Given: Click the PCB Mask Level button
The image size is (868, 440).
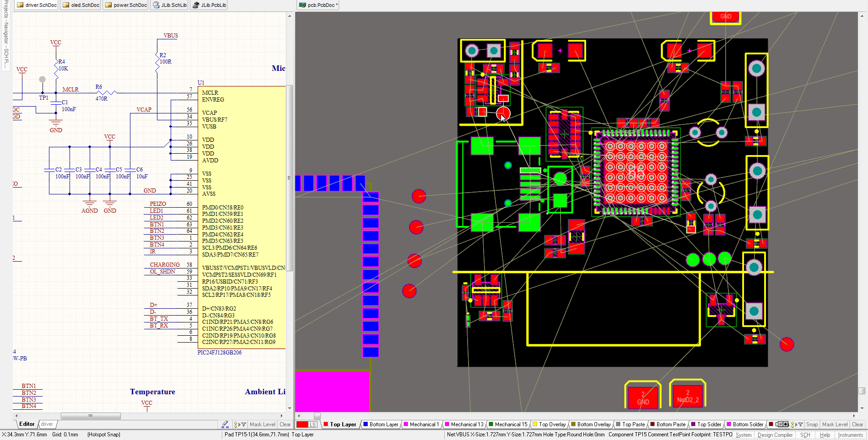Looking at the screenshot, I should point(835,424).
